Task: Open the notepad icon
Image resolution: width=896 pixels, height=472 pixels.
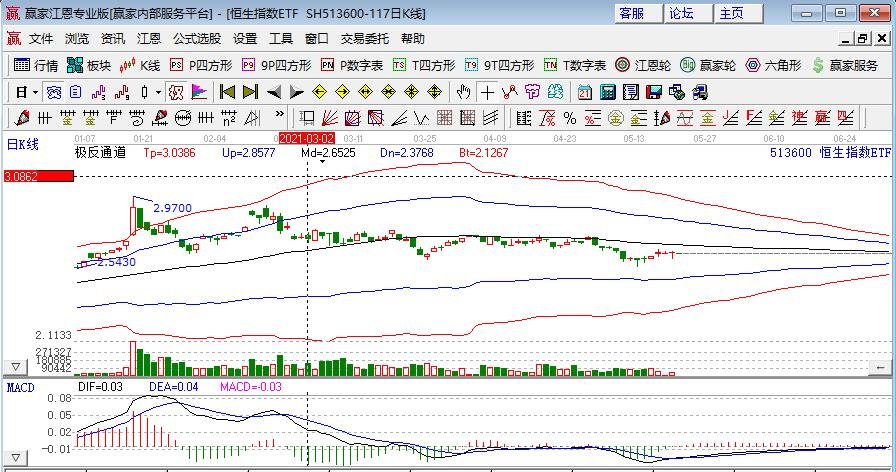Action: [630, 92]
